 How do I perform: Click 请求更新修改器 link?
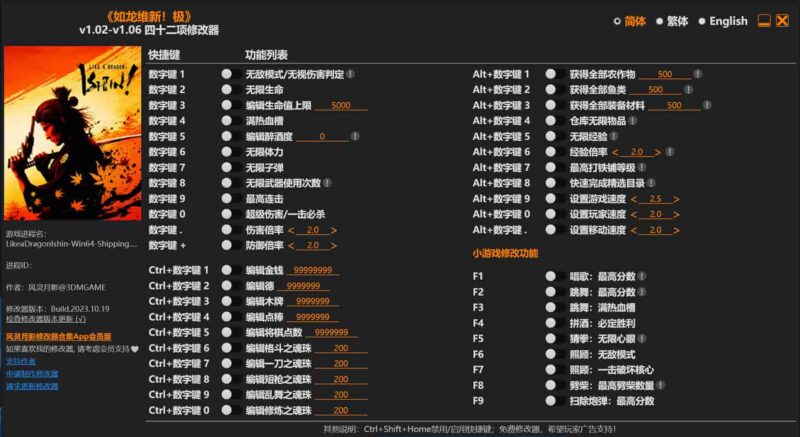click(x=32, y=386)
